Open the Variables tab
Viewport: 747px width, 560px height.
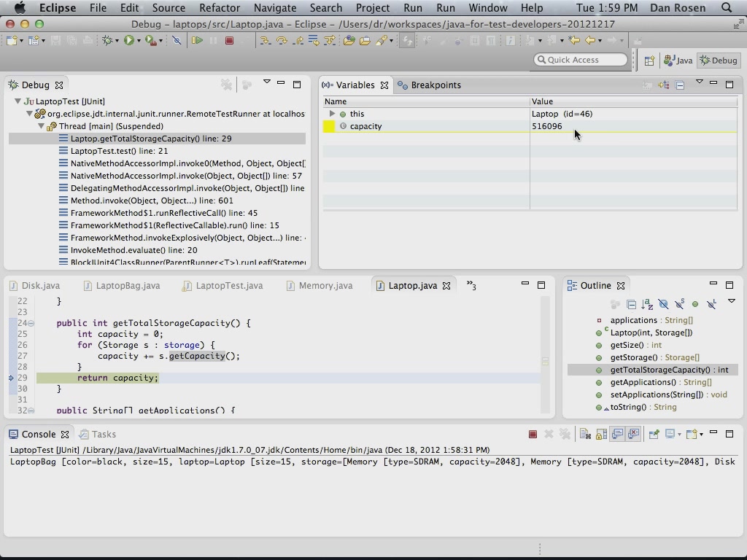[355, 85]
